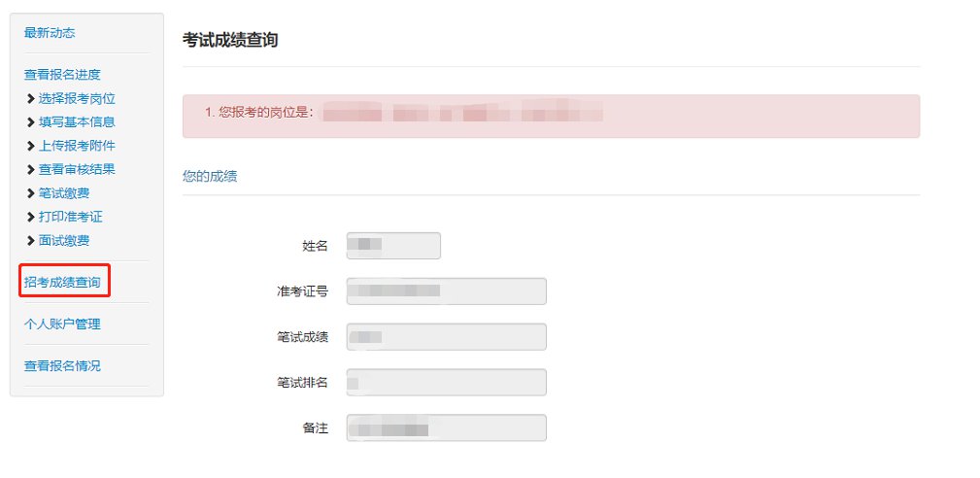980x478 pixels.
Task: Go to 招考成绩查询 page
Action: [62, 283]
